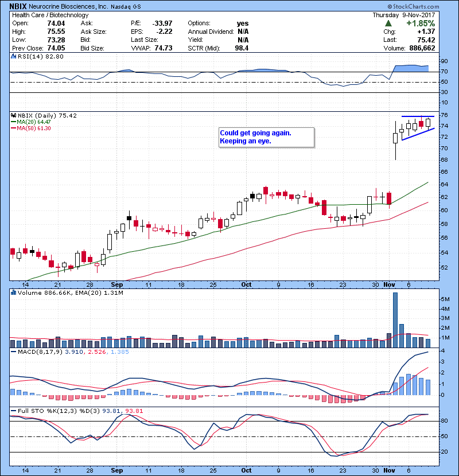This screenshot has height=476, width=459.
Task: Click the Neurocrine Biosciences, Inc. company name
Action: point(68,6)
